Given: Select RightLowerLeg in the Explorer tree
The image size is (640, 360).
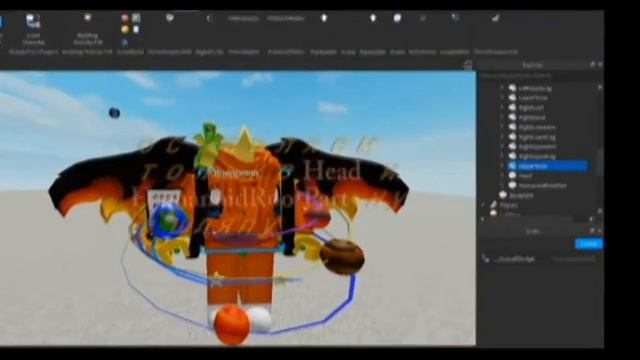Looking at the screenshot, I should point(537,137).
